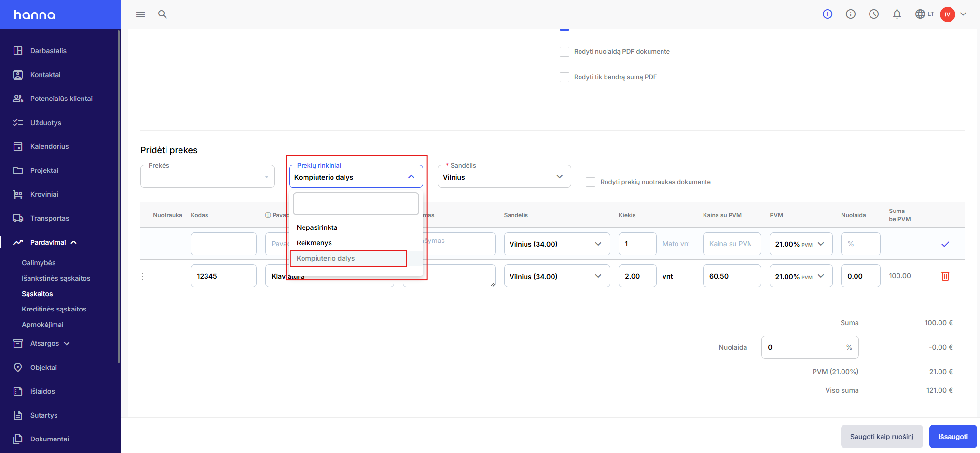Click total Nuolaida input showing 0
Viewport: 980px width, 453px height.
(801, 347)
